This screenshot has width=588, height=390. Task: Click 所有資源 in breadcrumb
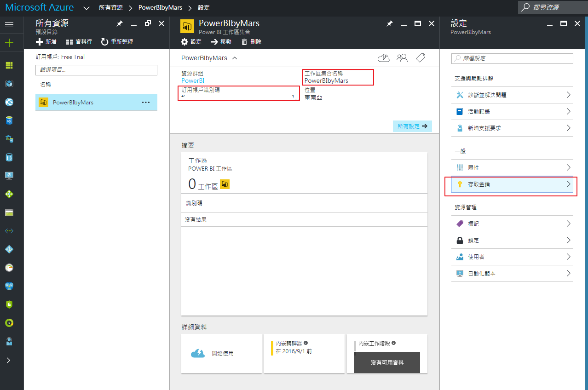(x=111, y=8)
